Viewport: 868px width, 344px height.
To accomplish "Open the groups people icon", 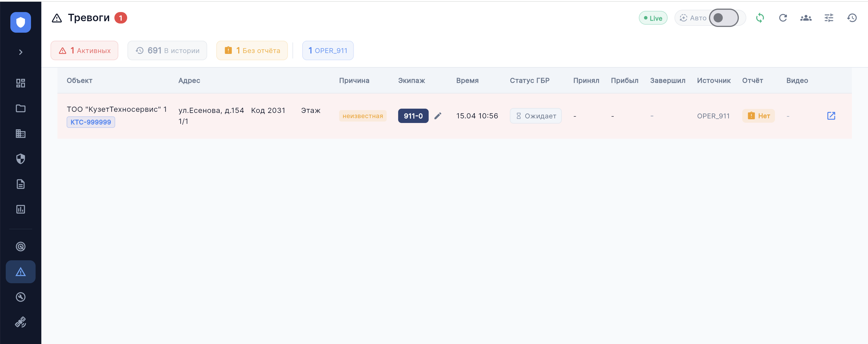I will (806, 18).
